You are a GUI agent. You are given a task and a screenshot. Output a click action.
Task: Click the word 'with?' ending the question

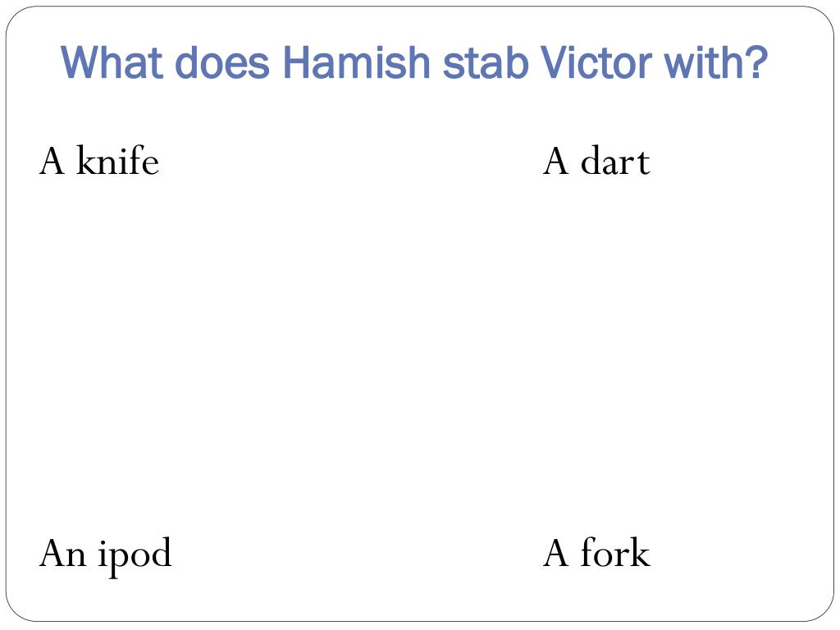[716, 62]
